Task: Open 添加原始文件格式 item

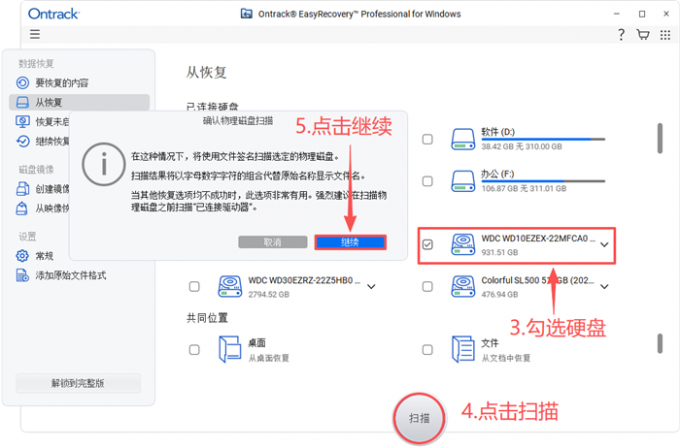Action: (71, 275)
